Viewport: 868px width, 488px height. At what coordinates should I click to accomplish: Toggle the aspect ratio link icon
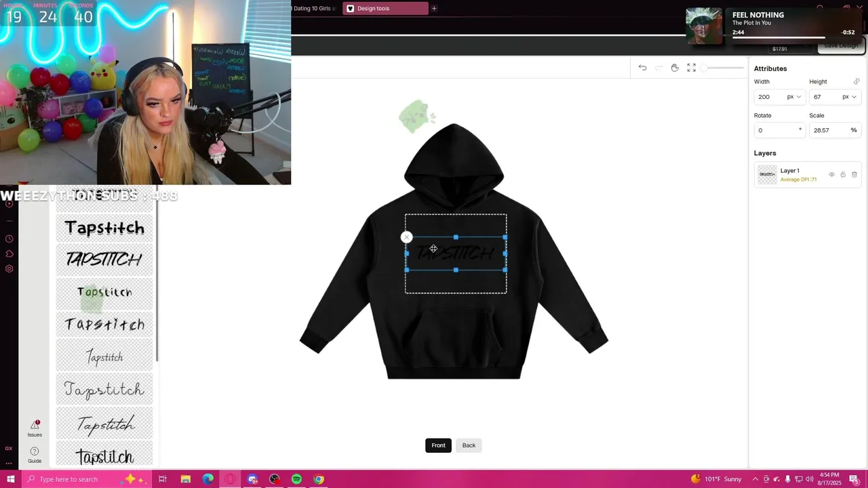tap(856, 81)
